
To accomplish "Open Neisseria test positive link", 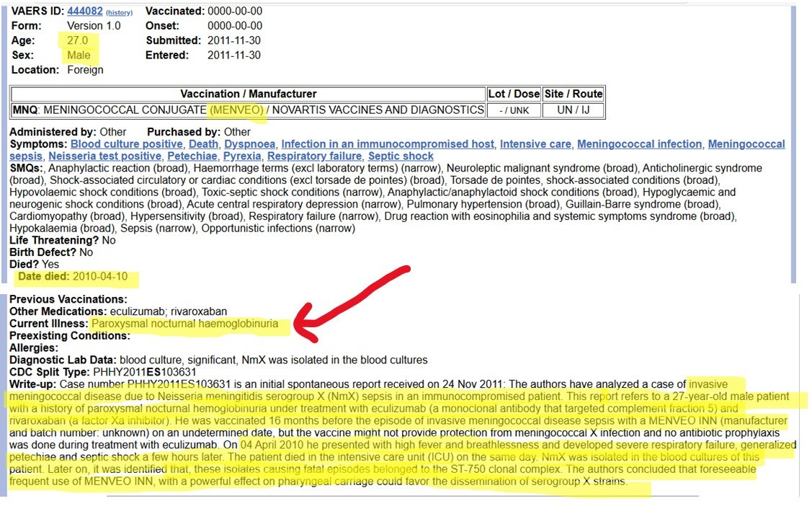I will point(105,156).
